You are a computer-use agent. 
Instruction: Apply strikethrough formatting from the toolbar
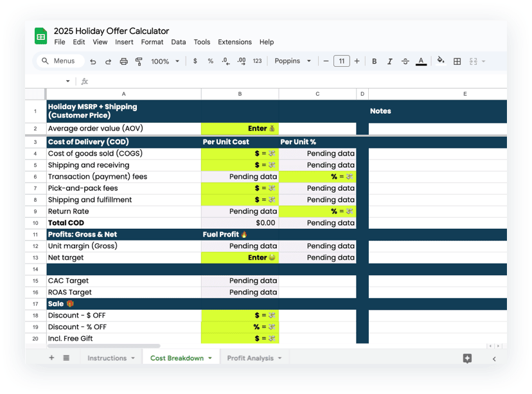tap(405, 62)
